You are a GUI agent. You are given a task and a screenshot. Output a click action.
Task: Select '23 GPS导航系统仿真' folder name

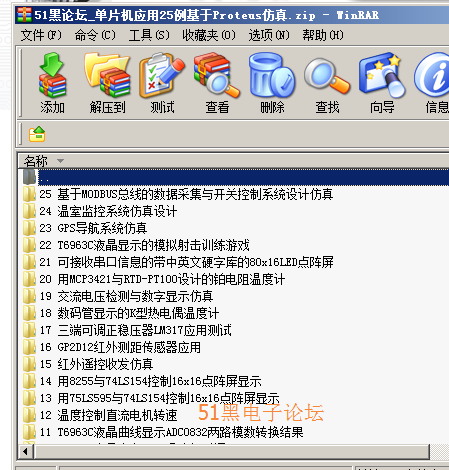tap(93, 228)
